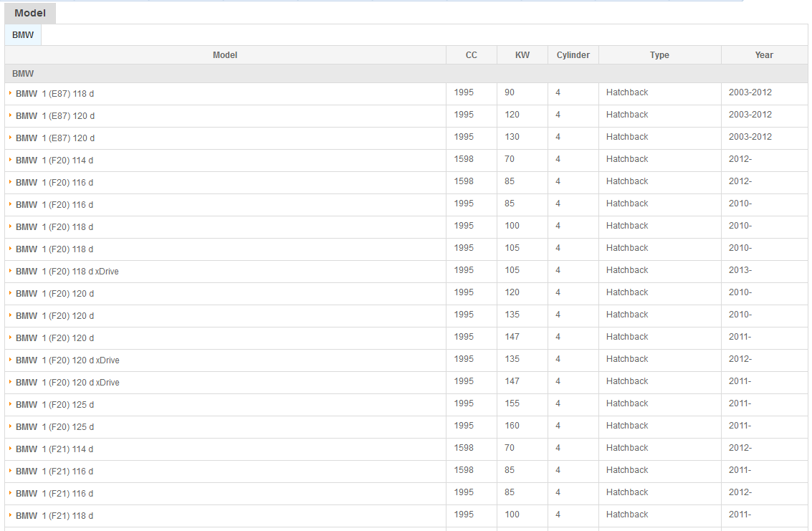This screenshot has width=812, height=531.
Task: Open BMW 1 (F20) 116 d 1598 cc link
Action: tap(54, 183)
